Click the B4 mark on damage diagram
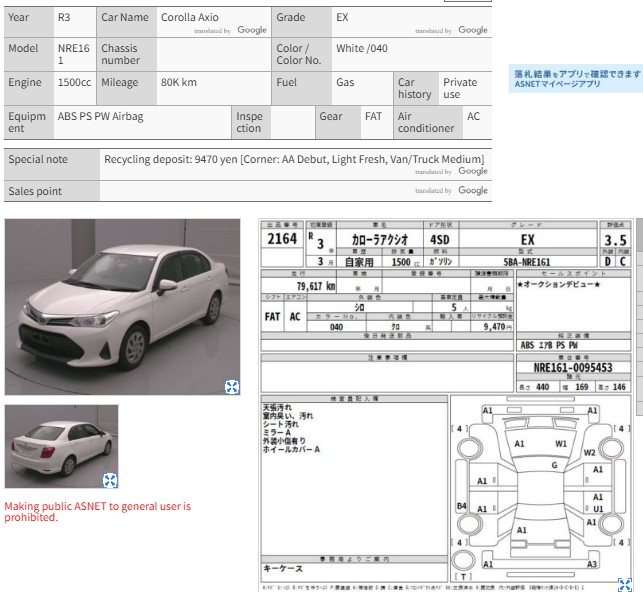Image resolution: width=643 pixels, height=592 pixels. click(461, 506)
